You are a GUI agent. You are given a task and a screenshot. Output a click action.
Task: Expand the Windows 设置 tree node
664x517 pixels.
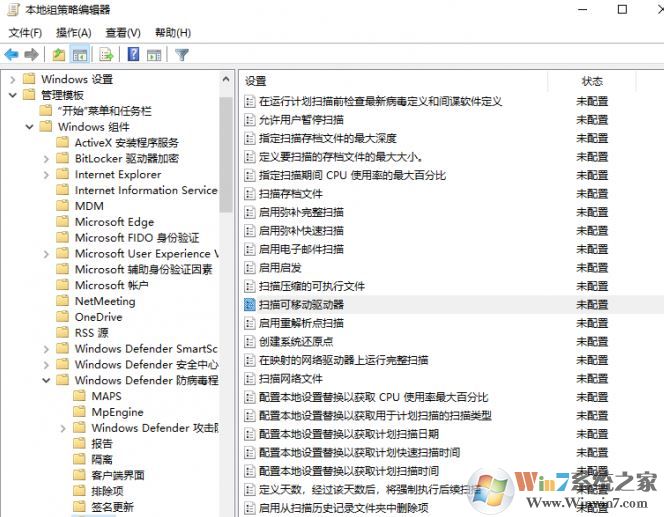(13, 79)
